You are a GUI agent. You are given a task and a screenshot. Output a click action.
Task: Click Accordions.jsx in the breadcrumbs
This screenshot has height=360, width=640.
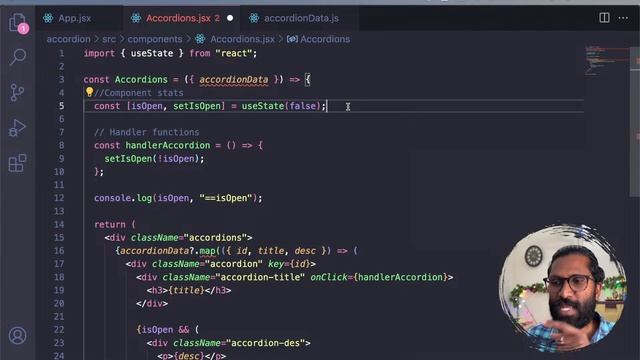tap(242, 39)
